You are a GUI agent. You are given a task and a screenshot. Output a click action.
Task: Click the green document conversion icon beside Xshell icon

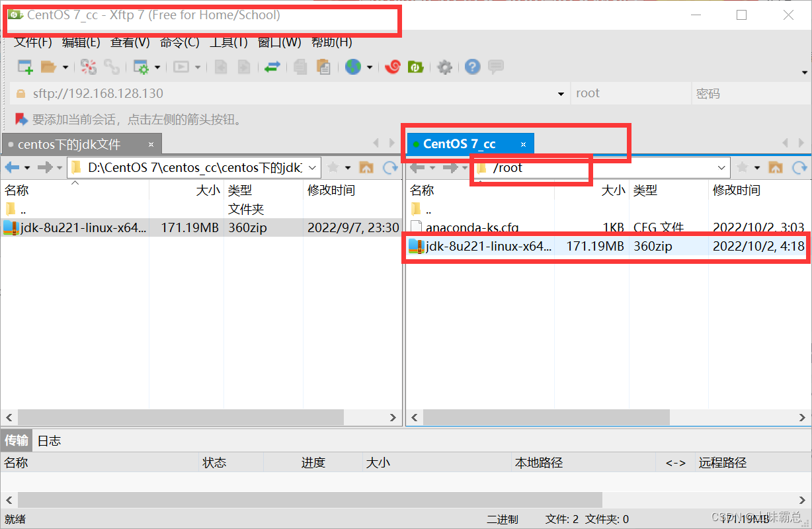(414, 67)
